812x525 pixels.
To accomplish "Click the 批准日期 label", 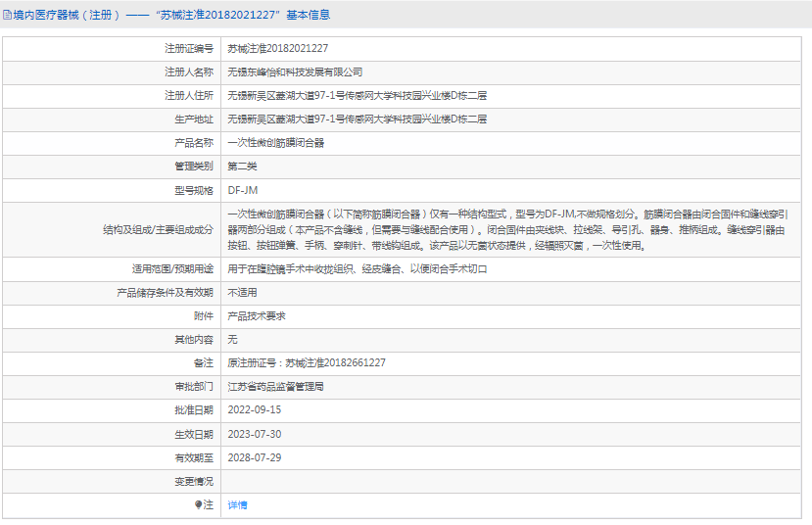I will [x=194, y=410].
